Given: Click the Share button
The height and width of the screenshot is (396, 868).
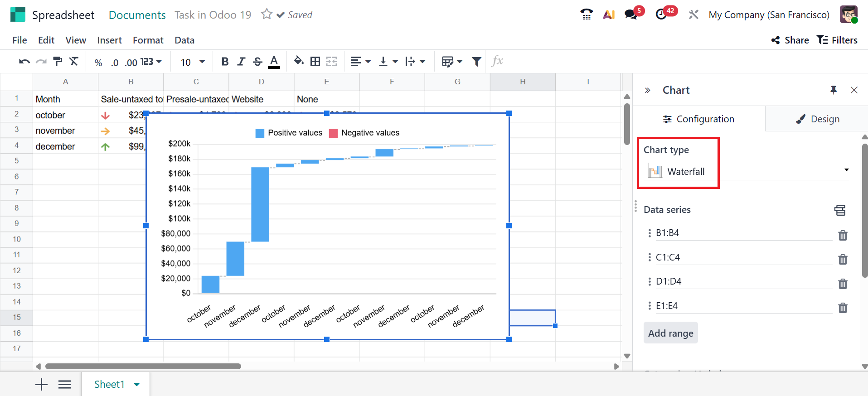Looking at the screenshot, I should pos(790,40).
